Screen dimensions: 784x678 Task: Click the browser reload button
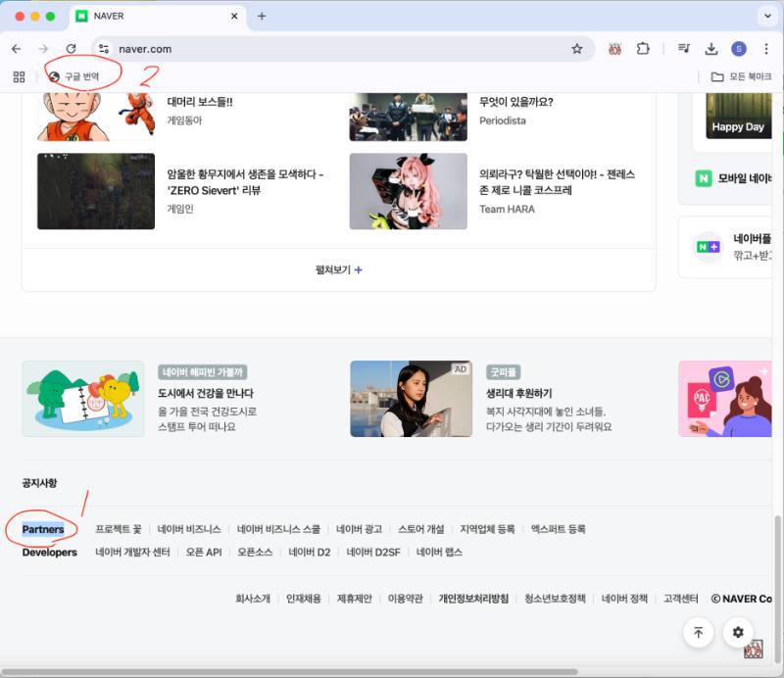pos(71,49)
